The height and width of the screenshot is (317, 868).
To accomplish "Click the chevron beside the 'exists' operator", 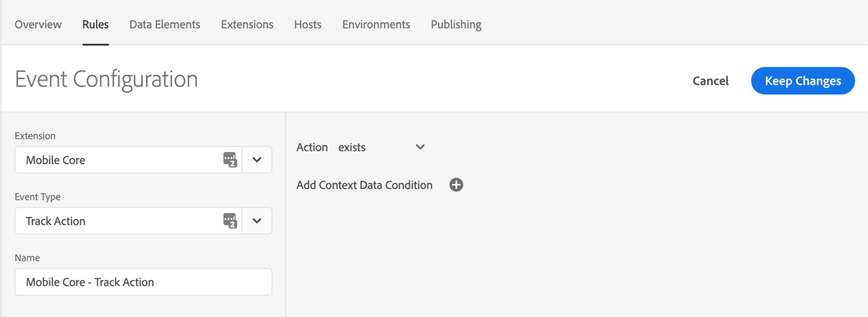I will 420,147.
